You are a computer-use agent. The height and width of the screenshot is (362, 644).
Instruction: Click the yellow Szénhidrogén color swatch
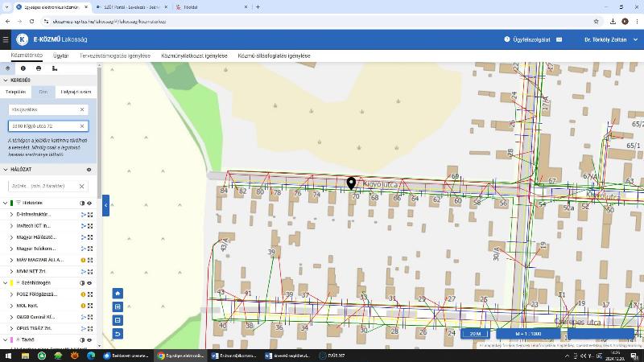tap(11, 283)
